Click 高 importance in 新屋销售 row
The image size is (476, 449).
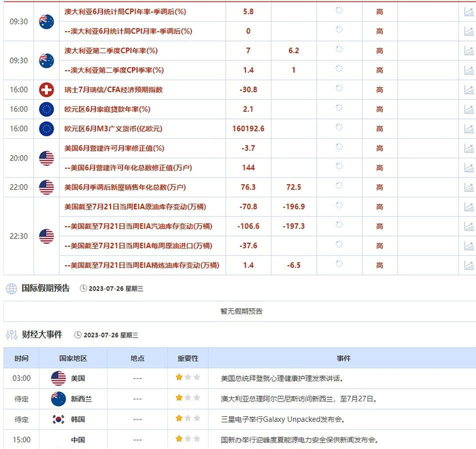tap(379, 188)
